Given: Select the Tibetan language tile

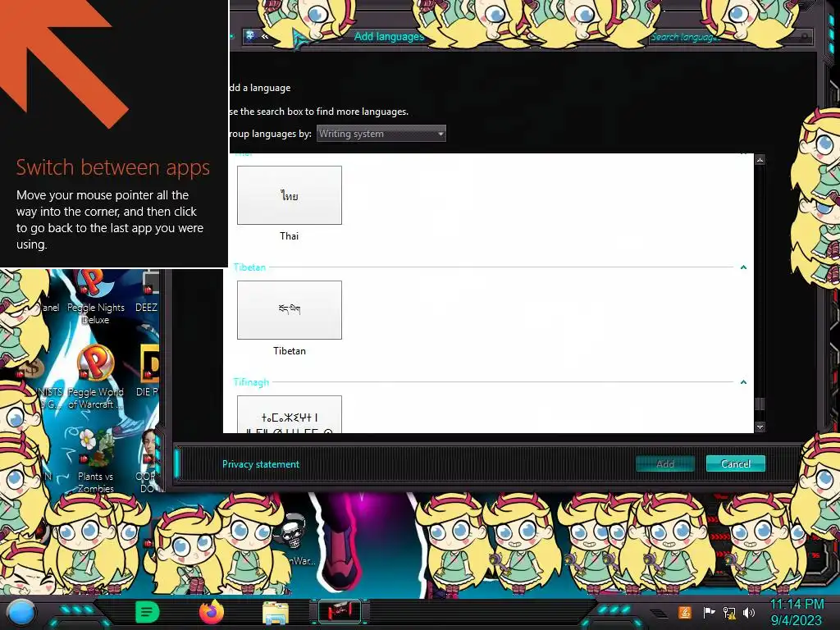Looking at the screenshot, I should coord(290,309).
